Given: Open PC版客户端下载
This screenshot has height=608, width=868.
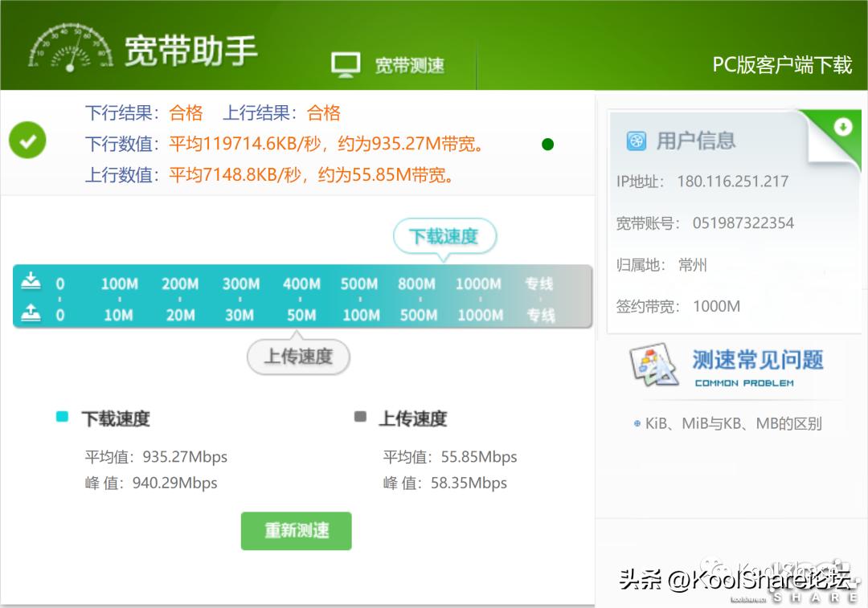Looking at the screenshot, I should (783, 65).
